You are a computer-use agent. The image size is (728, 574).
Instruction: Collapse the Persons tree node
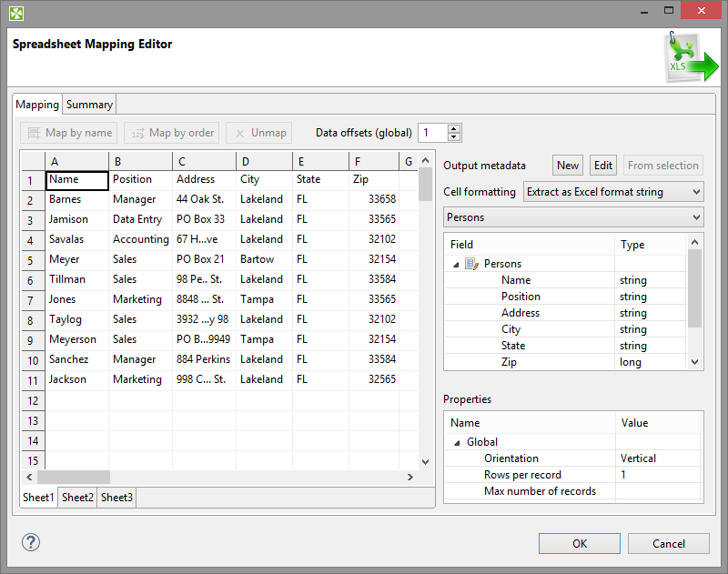[x=456, y=264]
